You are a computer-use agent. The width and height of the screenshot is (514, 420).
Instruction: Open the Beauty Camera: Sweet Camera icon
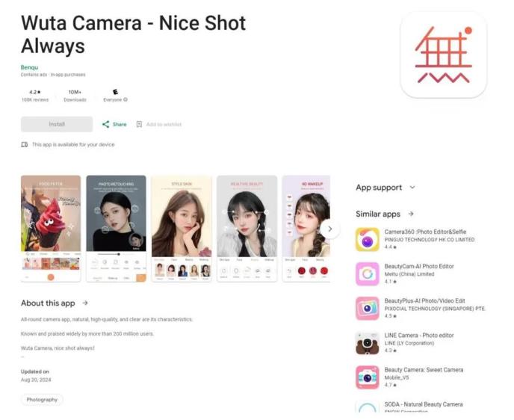(x=368, y=377)
